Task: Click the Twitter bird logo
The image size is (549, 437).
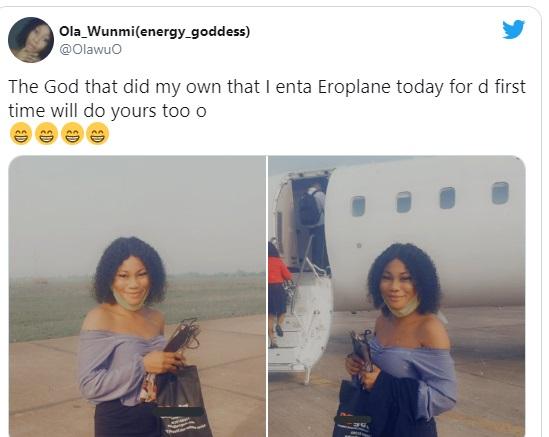Action: pos(513,29)
